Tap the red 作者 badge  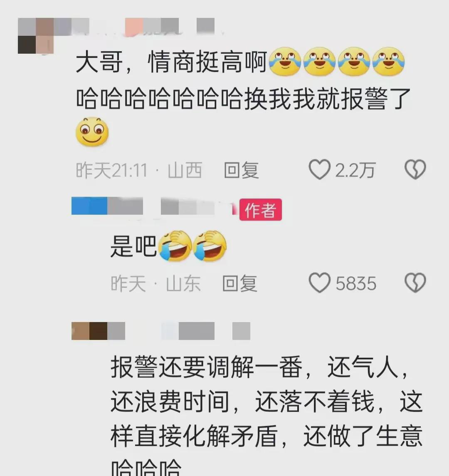click(x=261, y=209)
